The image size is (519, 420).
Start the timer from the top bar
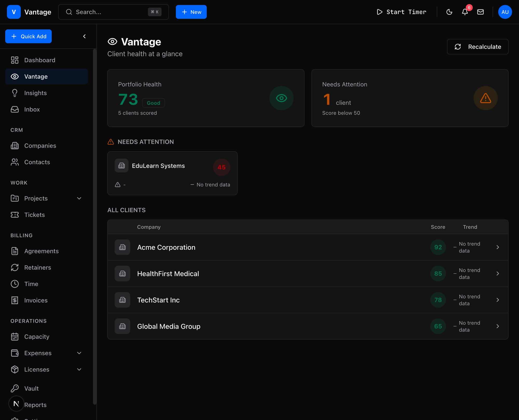pyautogui.click(x=401, y=12)
